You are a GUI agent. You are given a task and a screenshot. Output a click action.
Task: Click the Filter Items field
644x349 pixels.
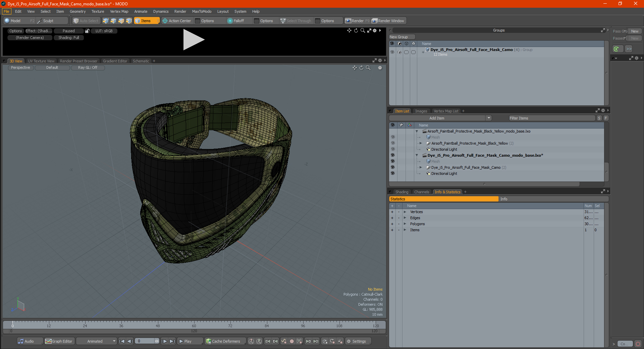[x=552, y=118]
